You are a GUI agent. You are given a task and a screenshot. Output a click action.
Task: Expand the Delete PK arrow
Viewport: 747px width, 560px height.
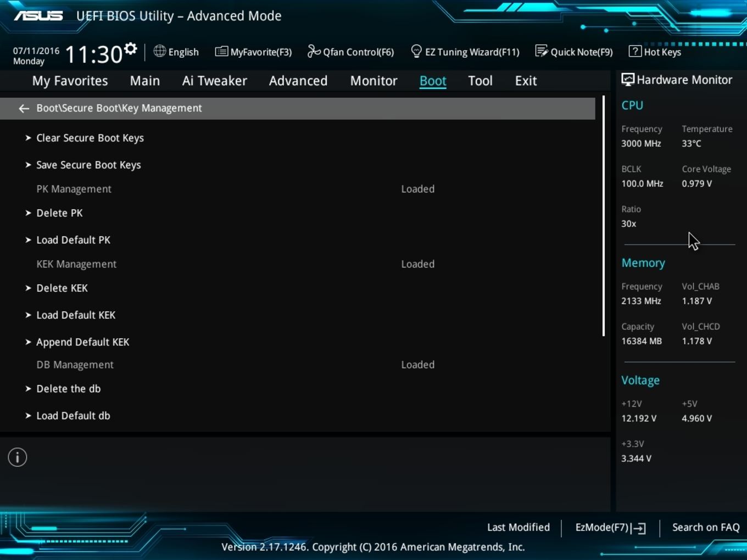click(x=28, y=213)
